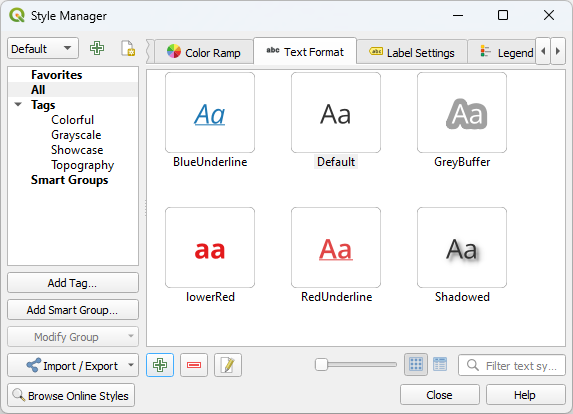Click the QGIS logo in title bar
The width and height of the screenshot is (573, 414).
17,15
